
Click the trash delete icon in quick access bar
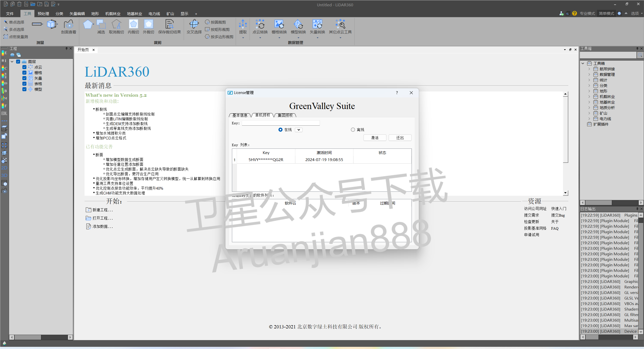click(19, 4)
